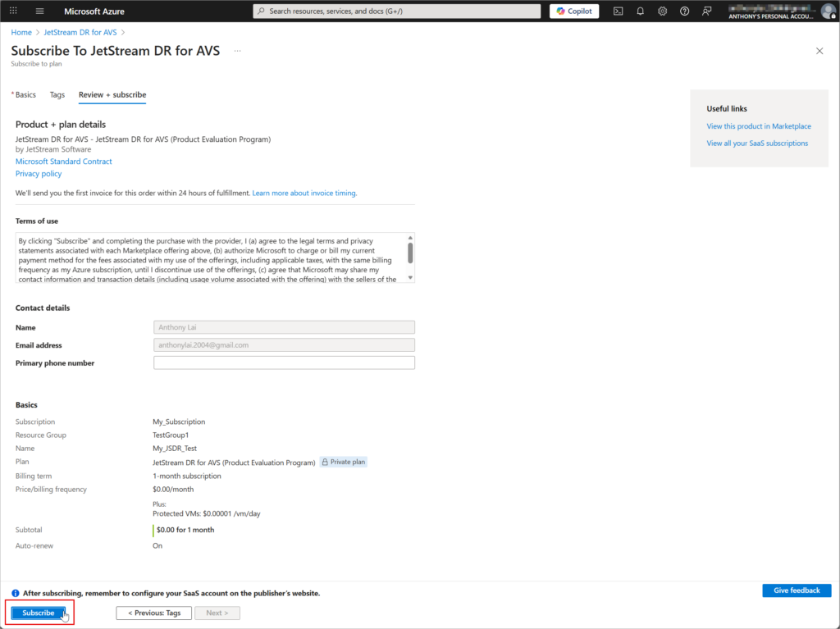Focus the Primary phone number field
Viewport: 840px width, 629px height.
click(x=284, y=363)
